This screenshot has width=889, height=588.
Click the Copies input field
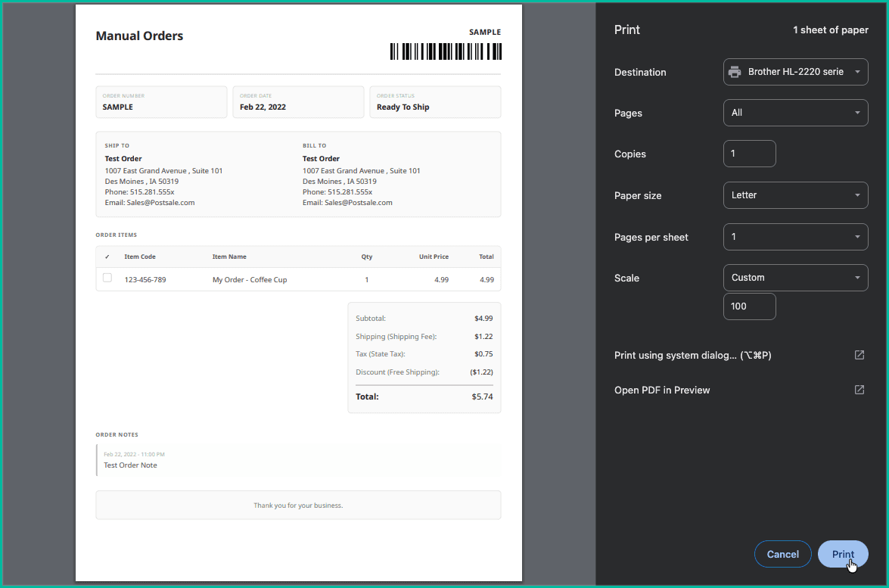pyautogui.click(x=749, y=154)
